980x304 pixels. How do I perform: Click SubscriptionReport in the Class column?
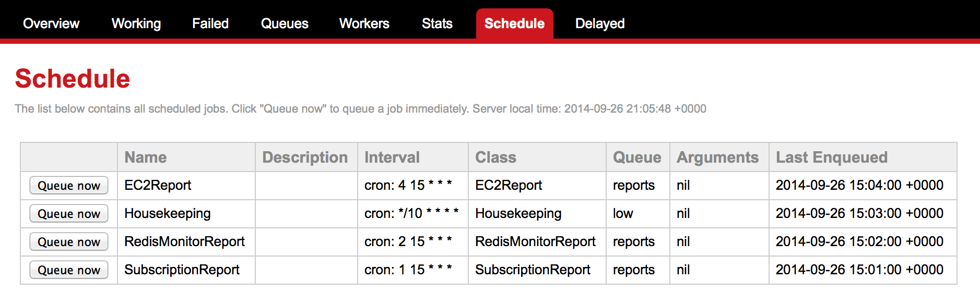(x=533, y=270)
